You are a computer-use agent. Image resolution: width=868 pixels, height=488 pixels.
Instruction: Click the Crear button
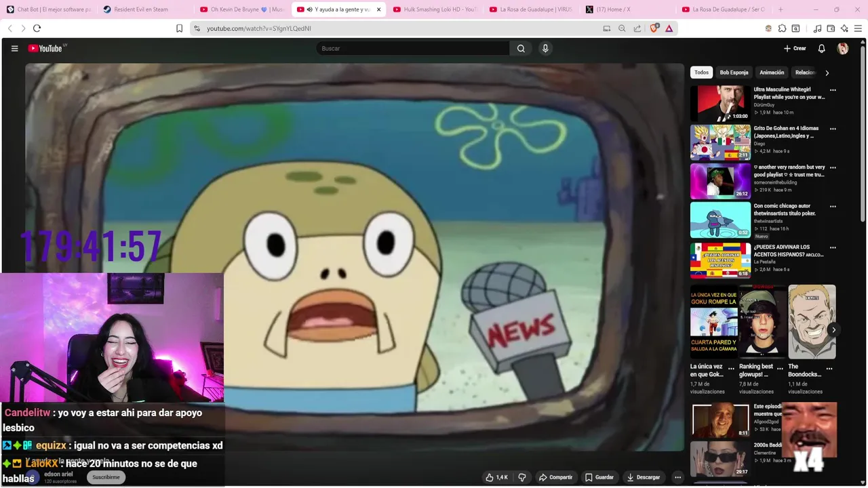[795, 48]
